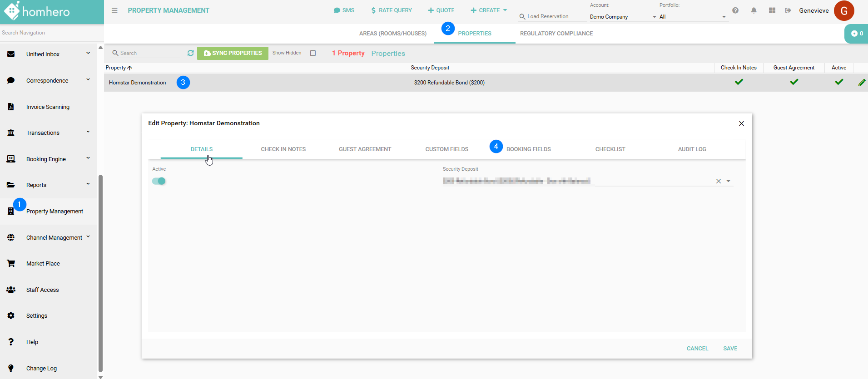
Task: Open the Account dropdown
Action: click(x=622, y=17)
